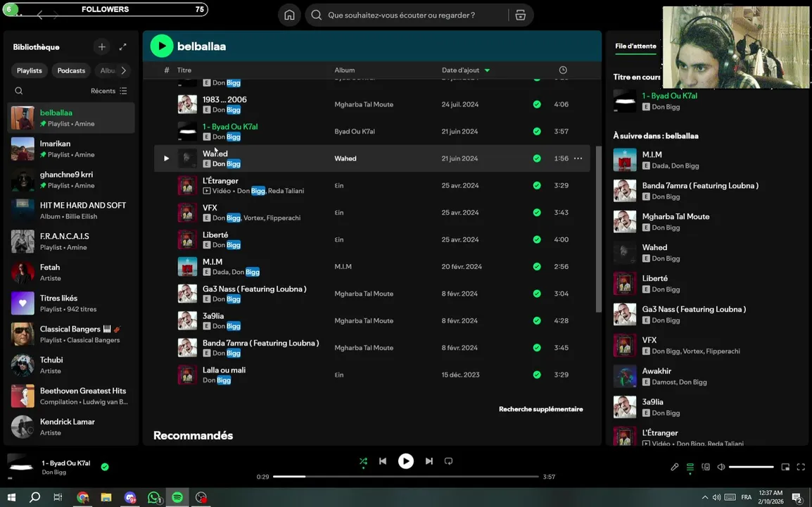
Task: Toggle repeat mode
Action: [x=448, y=461]
